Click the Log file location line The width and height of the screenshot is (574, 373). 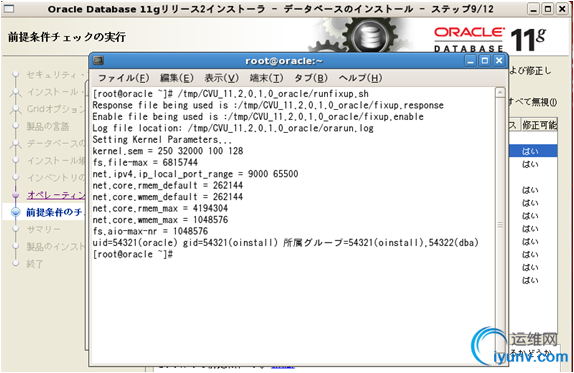[233, 128]
